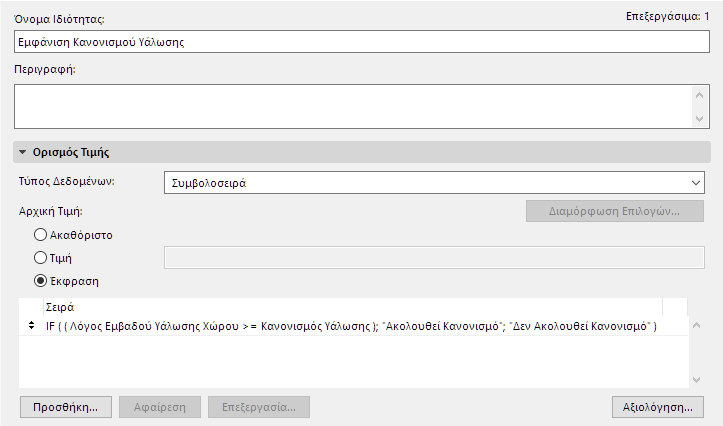Click inside the Περιγραφή text area
This screenshot has width=723, height=426.
coord(350,106)
